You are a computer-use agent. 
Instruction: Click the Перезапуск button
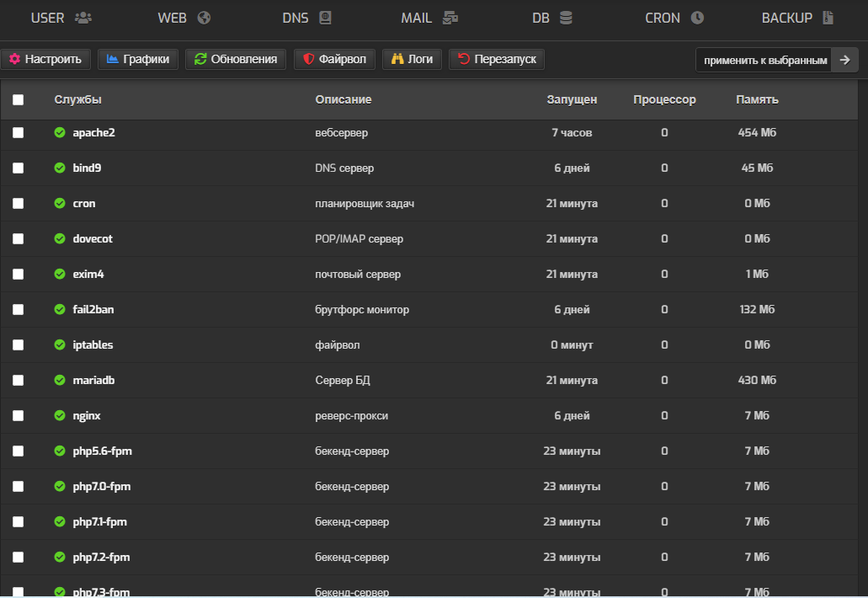point(497,59)
